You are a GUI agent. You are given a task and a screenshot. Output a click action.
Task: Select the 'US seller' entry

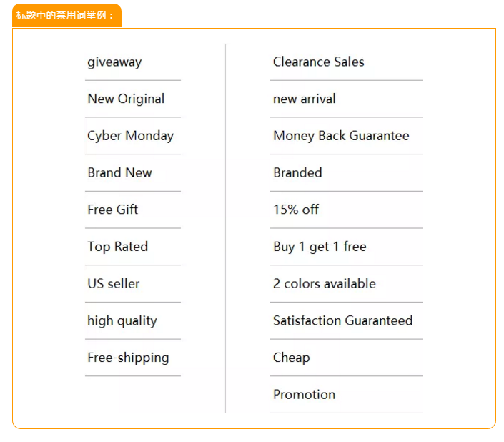(x=114, y=283)
